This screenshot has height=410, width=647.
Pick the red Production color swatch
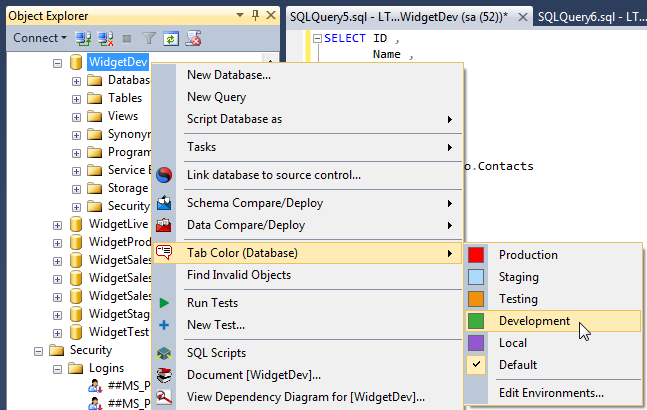476,255
